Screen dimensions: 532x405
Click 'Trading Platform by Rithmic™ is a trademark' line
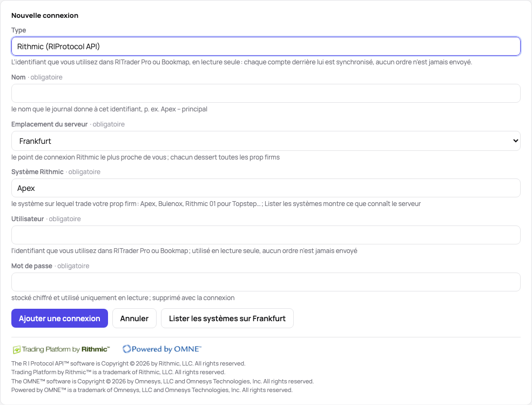pyautogui.click(x=118, y=373)
